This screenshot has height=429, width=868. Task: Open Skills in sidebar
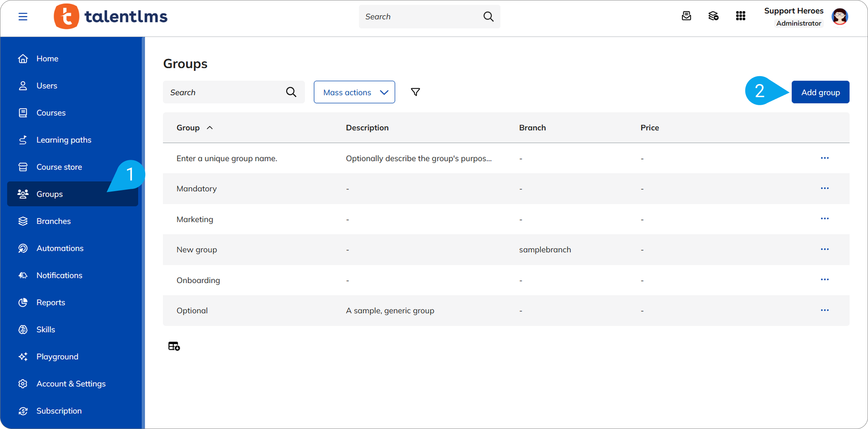(x=72, y=329)
